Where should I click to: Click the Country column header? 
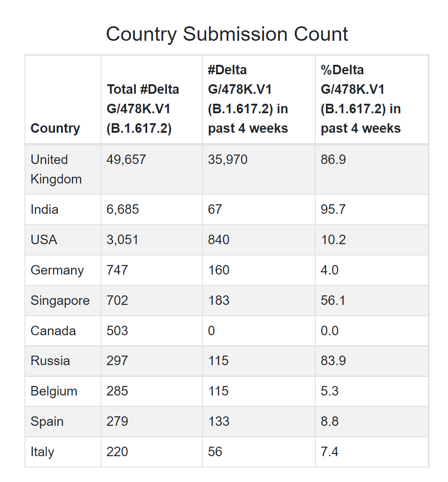point(55,128)
